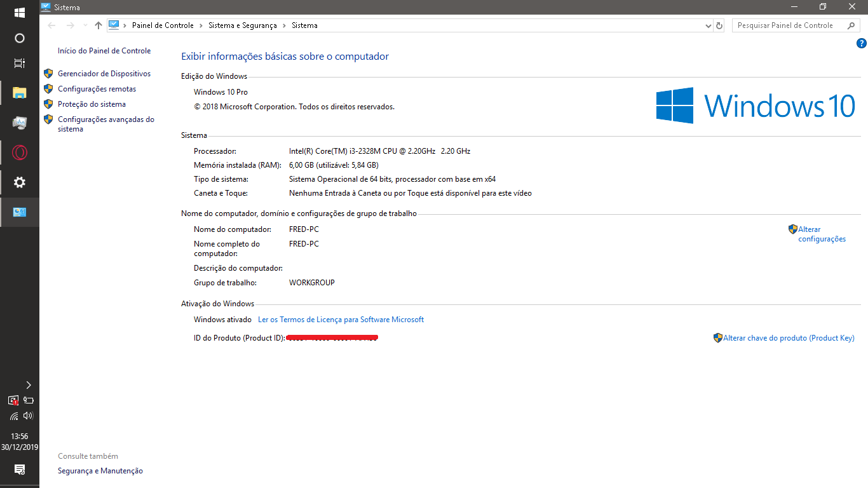This screenshot has height=488, width=868.
Task: Select the active Sistema taskbar icon
Action: [19, 212]
